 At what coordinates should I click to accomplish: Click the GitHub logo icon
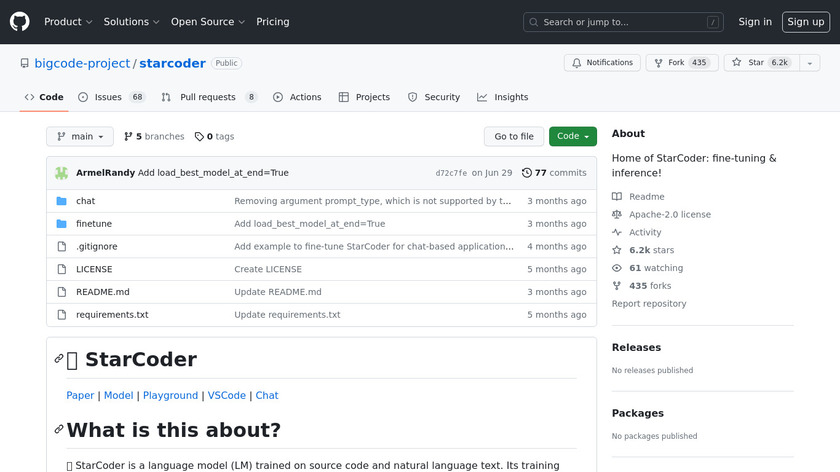20,21
